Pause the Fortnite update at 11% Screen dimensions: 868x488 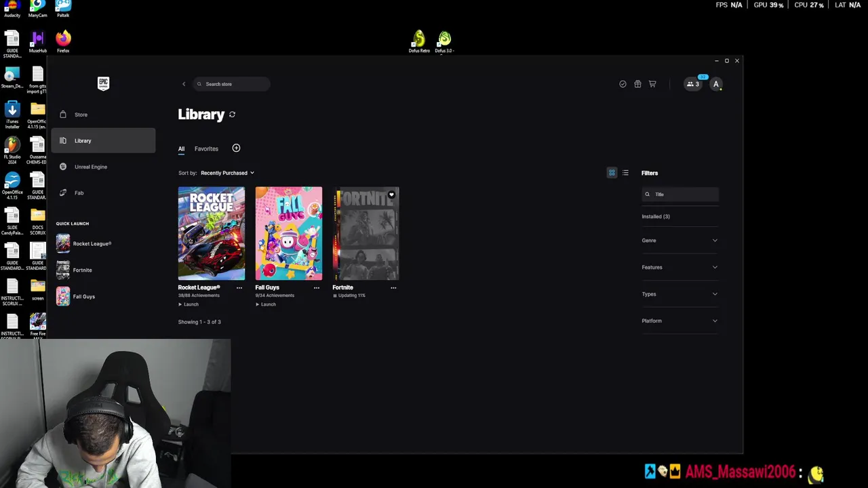tap(335, 296)
